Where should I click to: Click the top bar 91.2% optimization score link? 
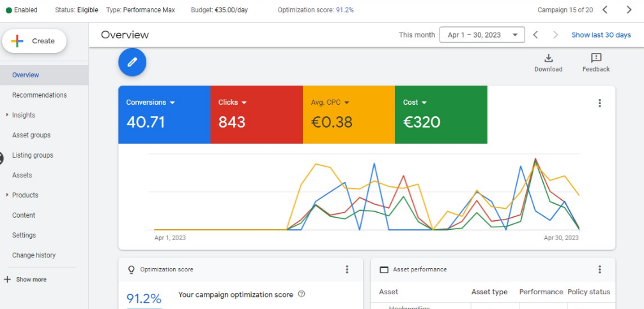tap(344, 10)
